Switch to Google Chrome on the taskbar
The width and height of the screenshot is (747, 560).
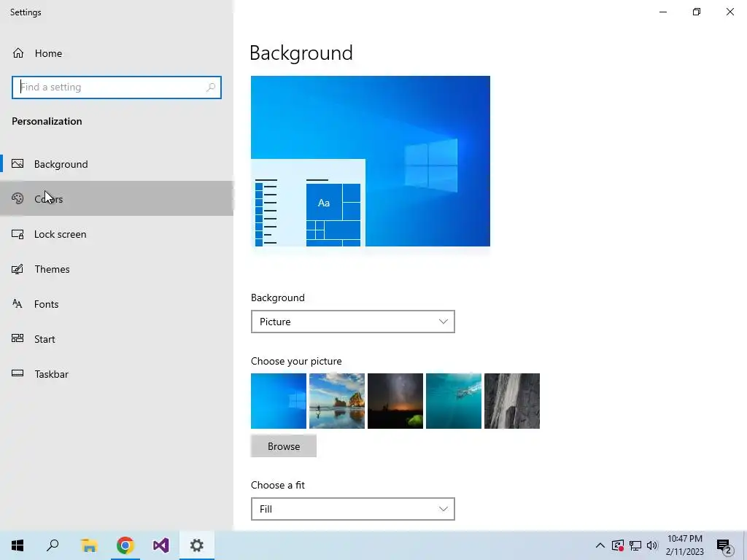coord(125,545)
